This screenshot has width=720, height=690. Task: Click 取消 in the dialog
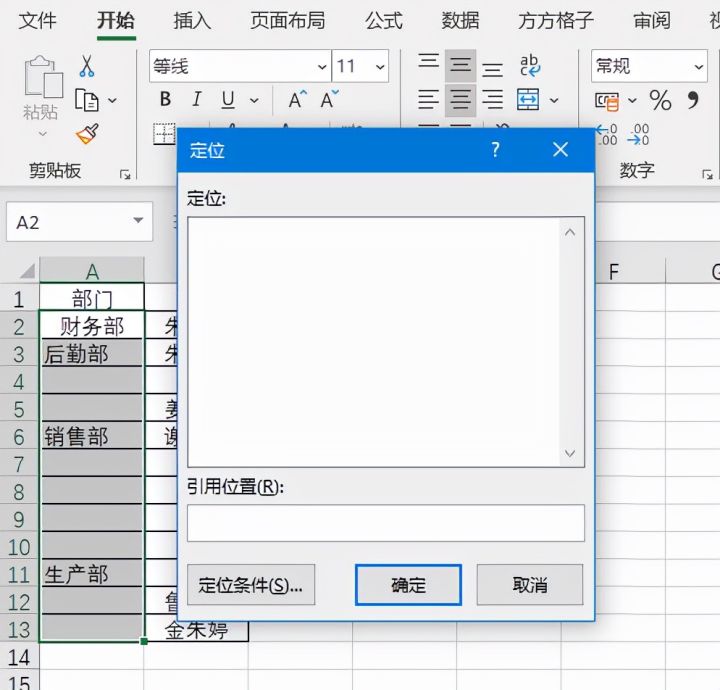[x=530, y=585]
